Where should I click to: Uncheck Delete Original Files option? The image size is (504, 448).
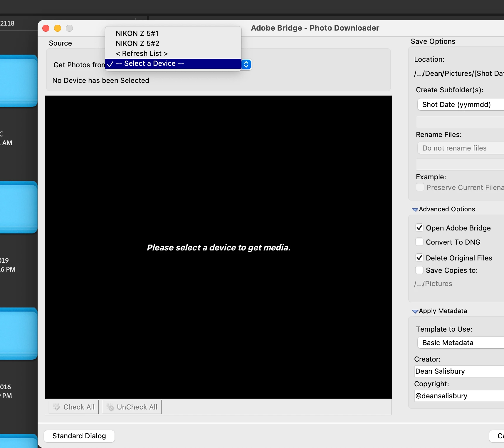419,258
